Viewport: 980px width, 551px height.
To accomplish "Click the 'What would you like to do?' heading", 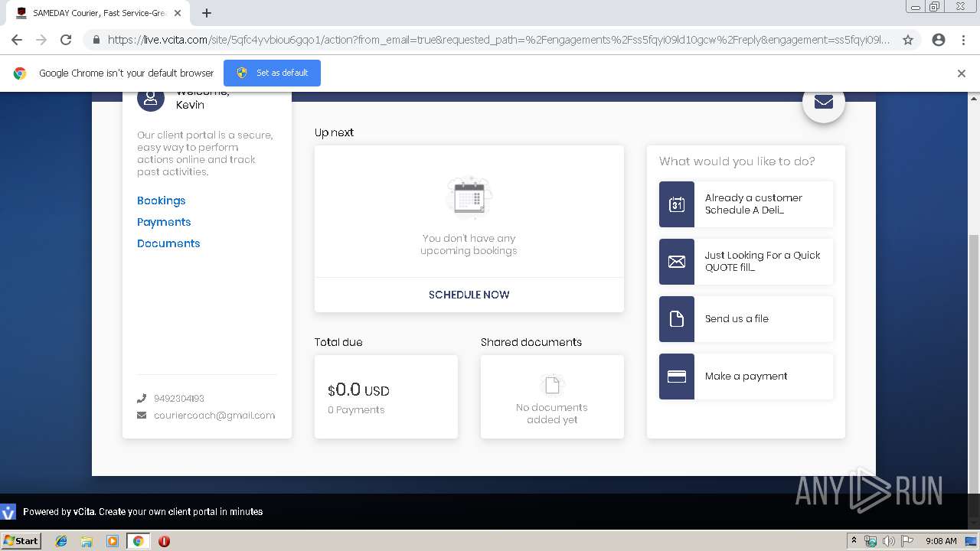I will 737,161.
